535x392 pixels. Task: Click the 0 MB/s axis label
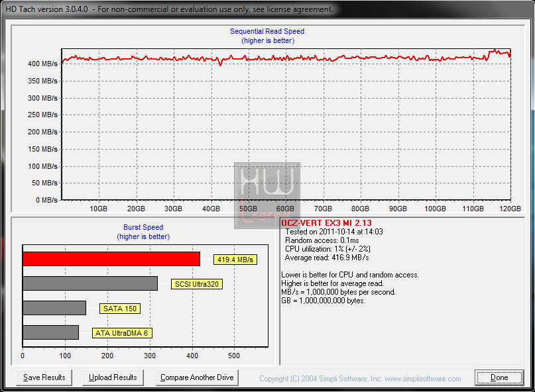[47, 200]
